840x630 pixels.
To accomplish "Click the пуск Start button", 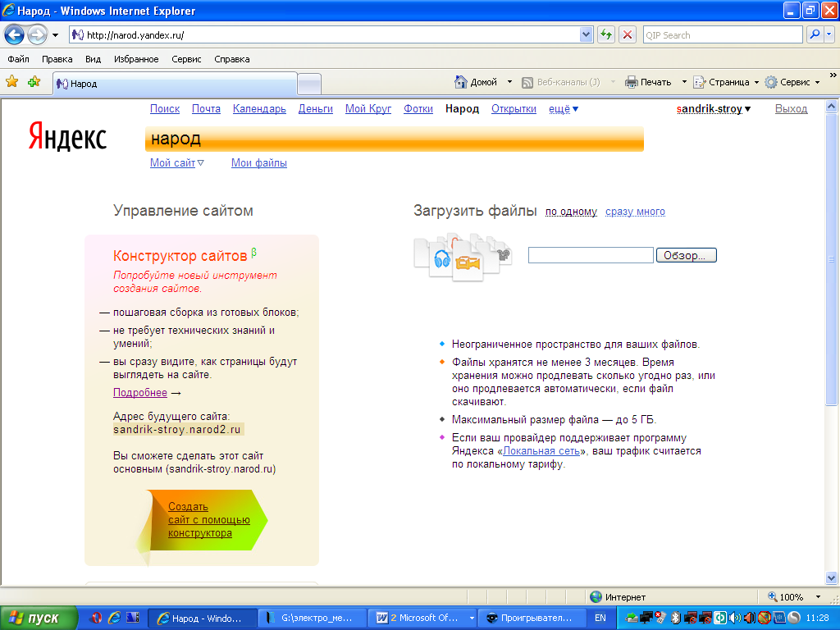I will click(x=39, y=619).
